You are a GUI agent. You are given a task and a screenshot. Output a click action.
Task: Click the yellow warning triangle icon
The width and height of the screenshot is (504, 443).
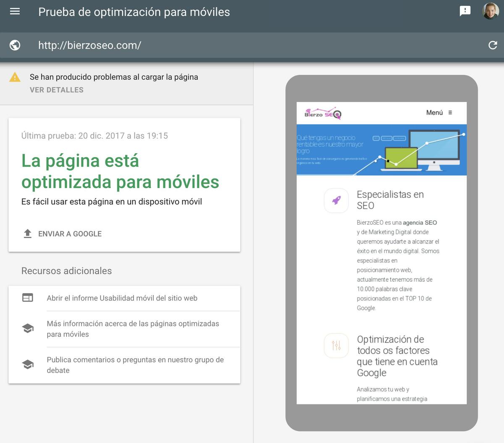coord(16,77)
